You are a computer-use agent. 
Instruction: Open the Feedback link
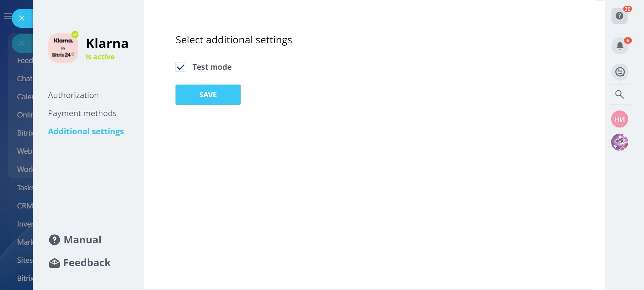[87, 263]
